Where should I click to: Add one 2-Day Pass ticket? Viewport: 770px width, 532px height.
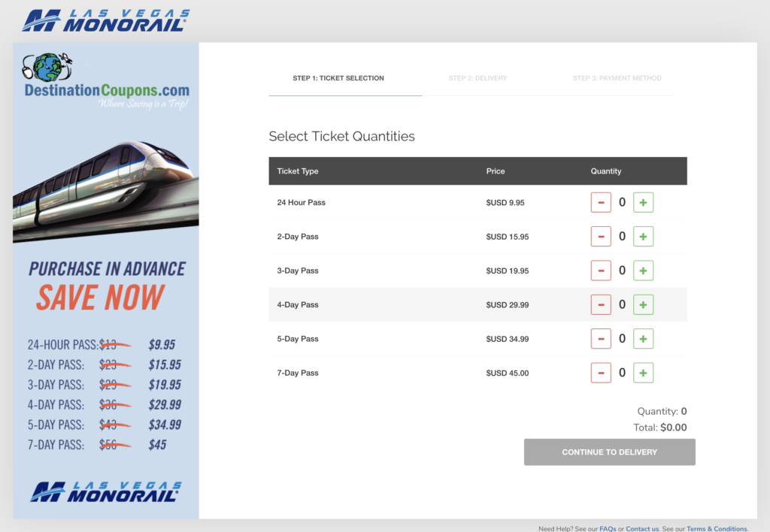click(x=643, y=237)
